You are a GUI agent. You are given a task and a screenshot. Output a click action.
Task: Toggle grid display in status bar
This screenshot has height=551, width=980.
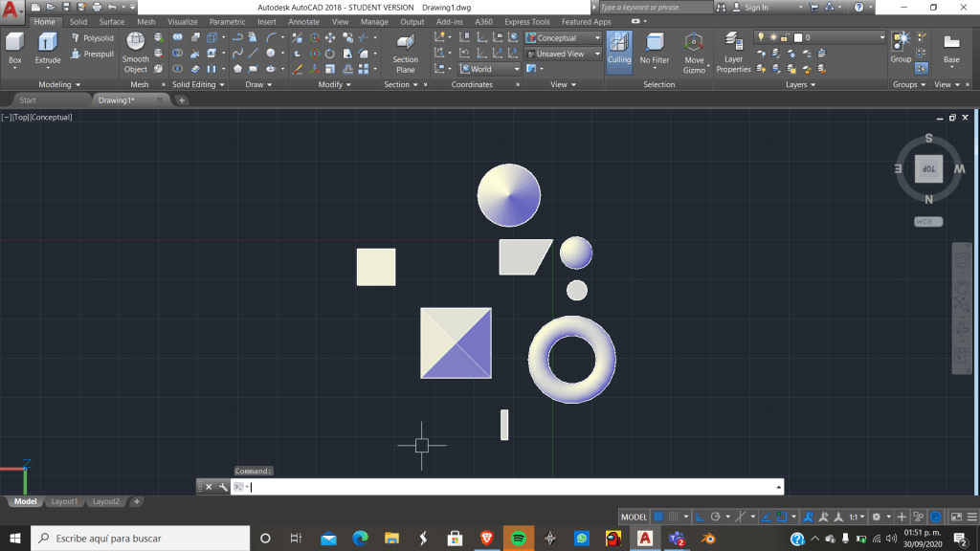click(658, 517)
